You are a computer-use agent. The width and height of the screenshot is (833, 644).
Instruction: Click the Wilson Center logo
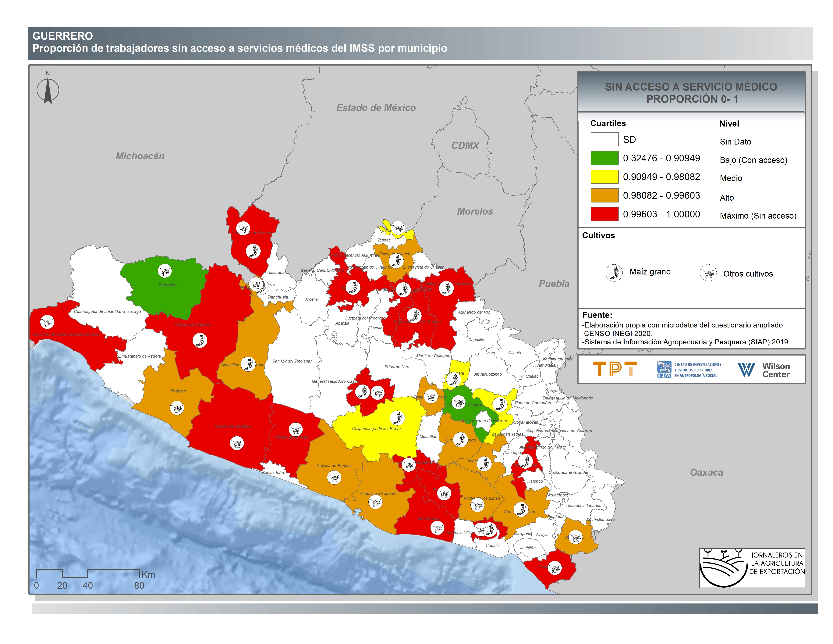(x=764, y=370)
